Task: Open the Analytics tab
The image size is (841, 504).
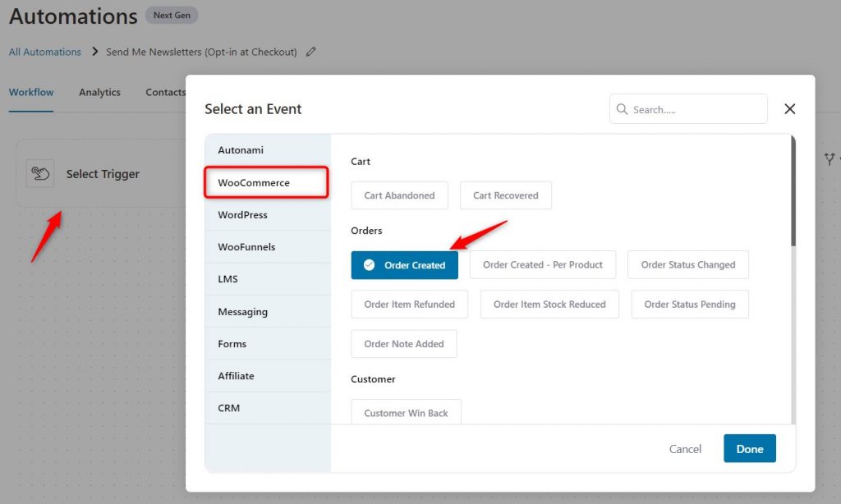Action: 99,92
